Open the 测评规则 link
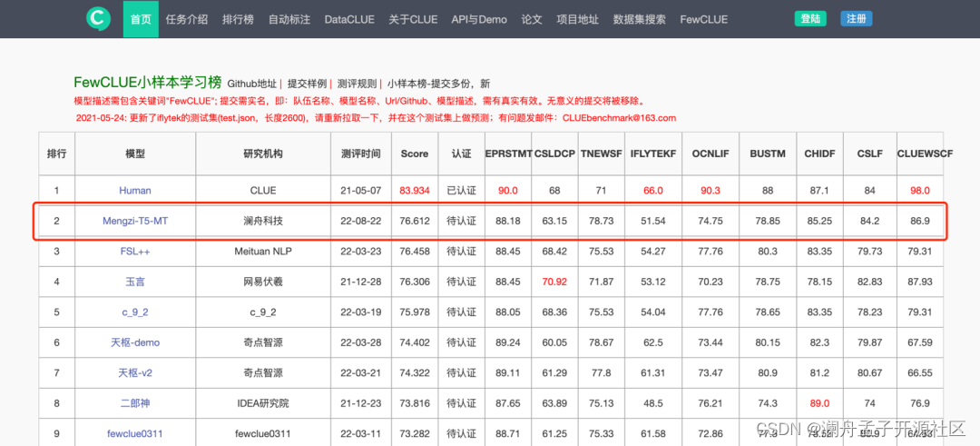The height and width of the screenshot is (446, 980). point(357,84)
